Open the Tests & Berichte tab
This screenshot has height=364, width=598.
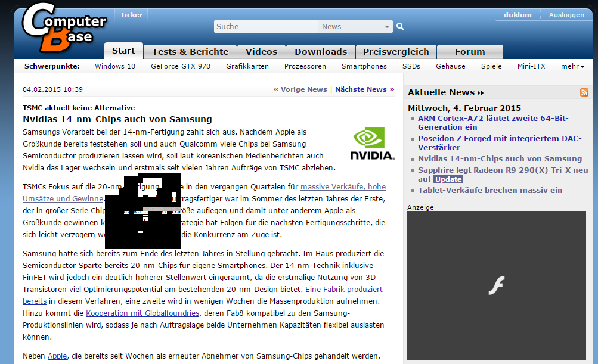pos(190,51)
